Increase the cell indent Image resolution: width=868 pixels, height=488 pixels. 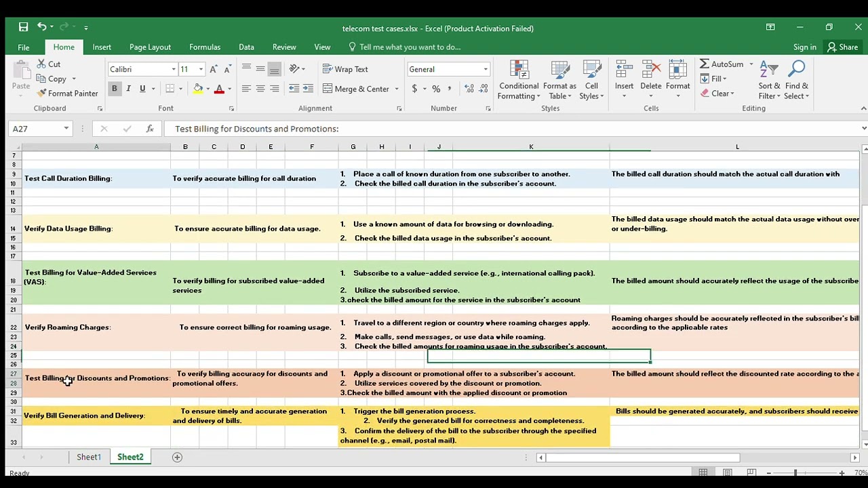coord(308,89)
